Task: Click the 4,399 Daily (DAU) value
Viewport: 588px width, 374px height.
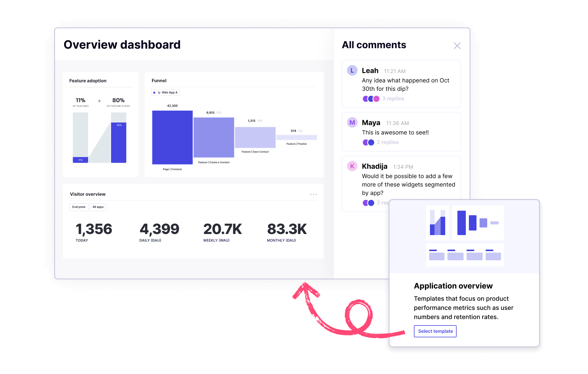Action: point(159,229)
